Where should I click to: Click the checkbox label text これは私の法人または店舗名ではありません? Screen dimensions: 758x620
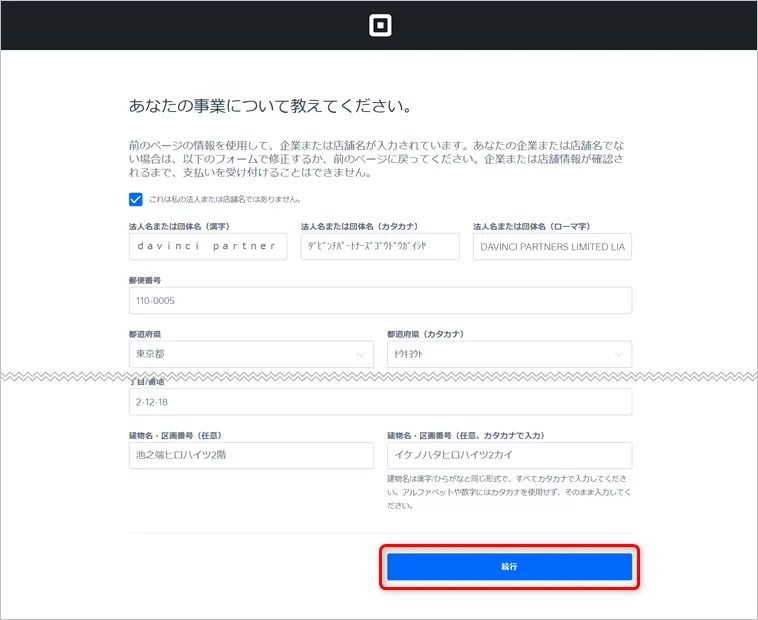tap(217, 199)
